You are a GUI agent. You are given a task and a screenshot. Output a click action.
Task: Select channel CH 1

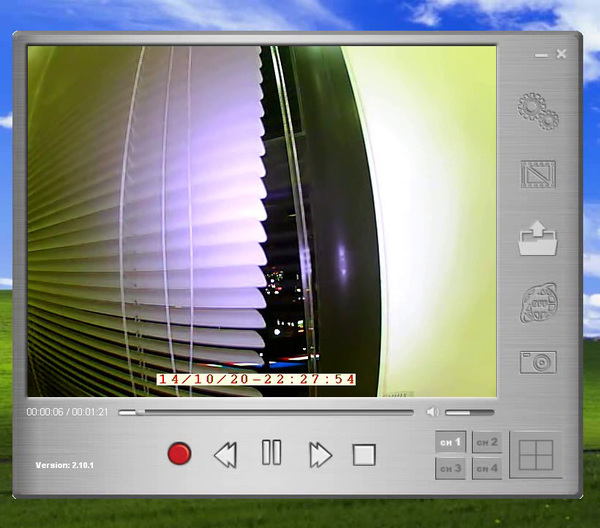451,442
